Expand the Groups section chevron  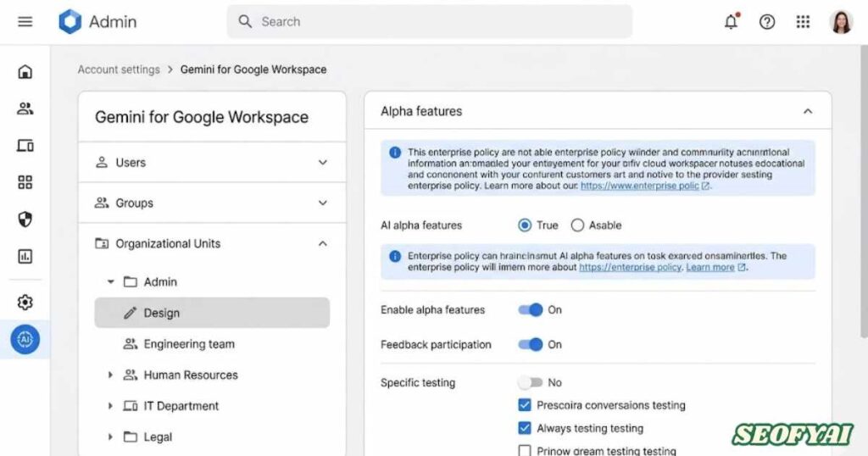323,203
